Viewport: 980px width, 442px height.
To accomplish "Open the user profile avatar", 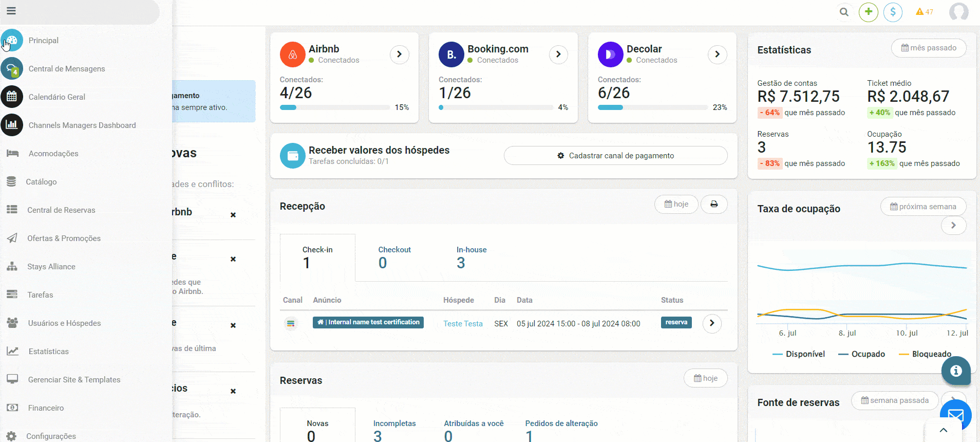I will [x=959, y=12].
